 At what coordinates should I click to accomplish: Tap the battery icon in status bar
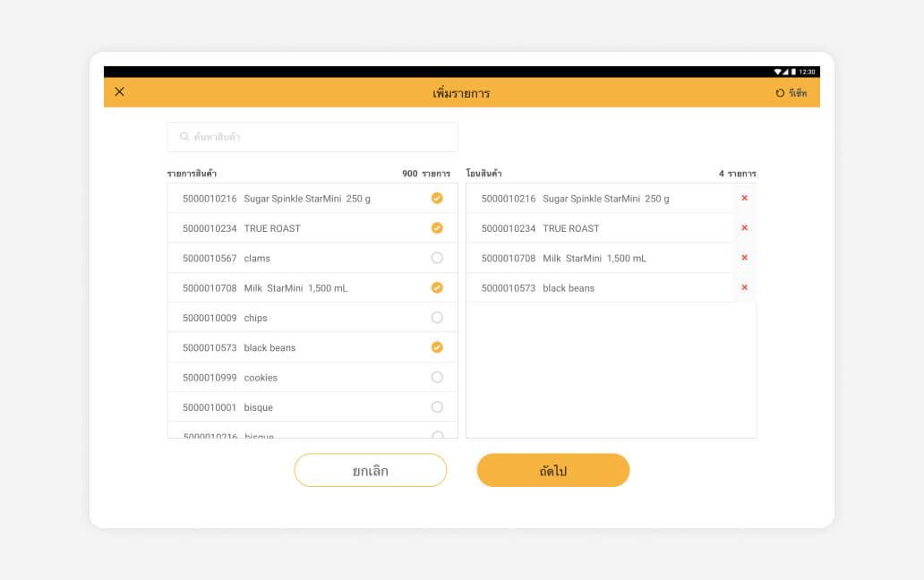[x=793, y=72]
